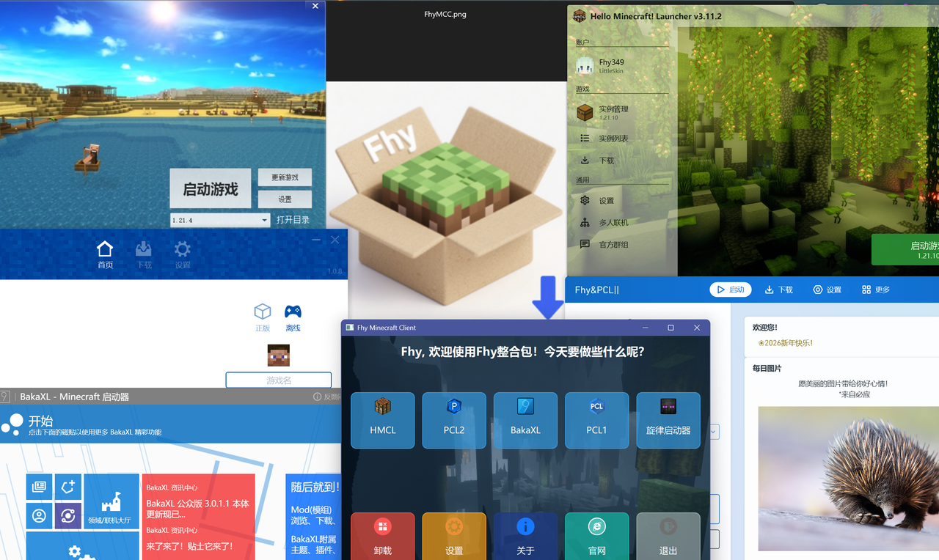Open 实例管理 chest item in HMCL
Image resolution: width=939 pixels, height=560 pixels.
(x=621, y=112)
